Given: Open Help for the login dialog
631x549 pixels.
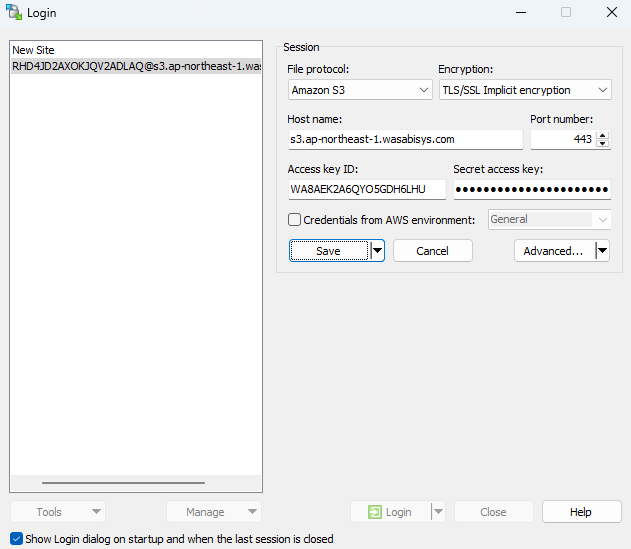Looking at the screenshot, I should point(581,512).
